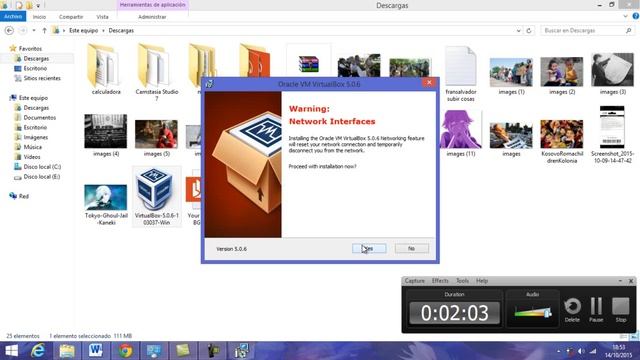Image resolution: width=640 pixels, height=360 pixels.
Task: Decline installation with the No button
Action: [x=411, y=248]
